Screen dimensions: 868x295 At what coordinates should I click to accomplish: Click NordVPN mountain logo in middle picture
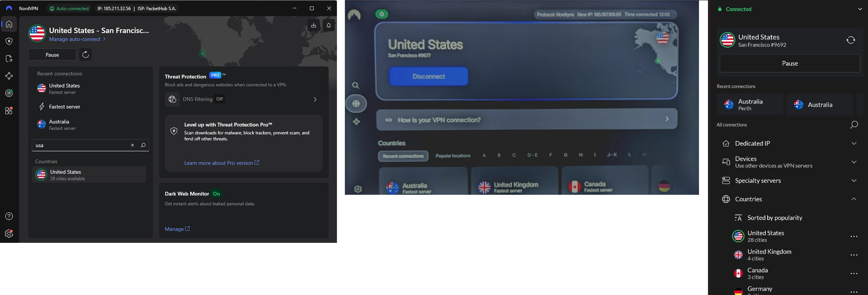tap(354, 15)
